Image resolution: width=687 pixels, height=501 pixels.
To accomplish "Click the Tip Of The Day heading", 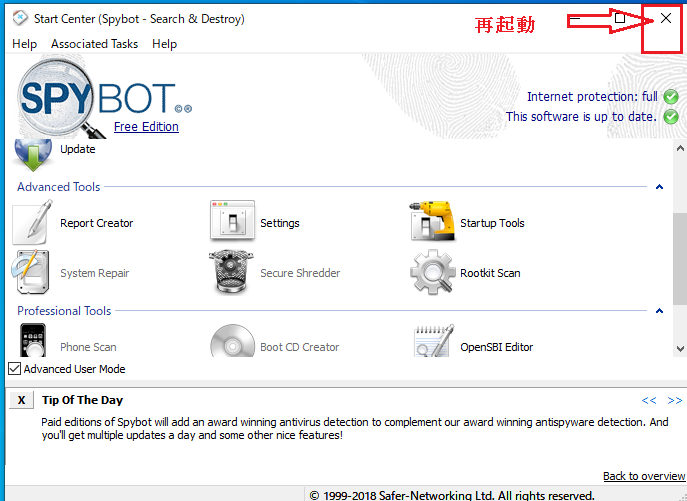I will click(82, 400).
